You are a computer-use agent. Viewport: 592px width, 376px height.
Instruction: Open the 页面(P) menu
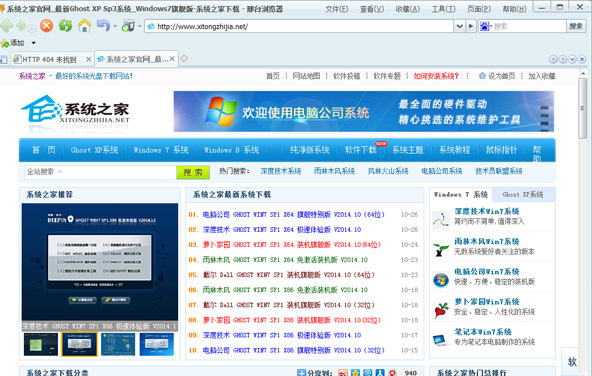click(x=479, y=9)
